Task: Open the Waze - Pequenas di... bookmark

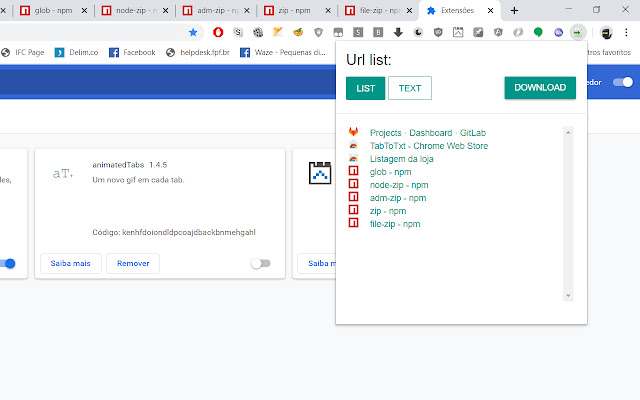Action: [283, 52]
